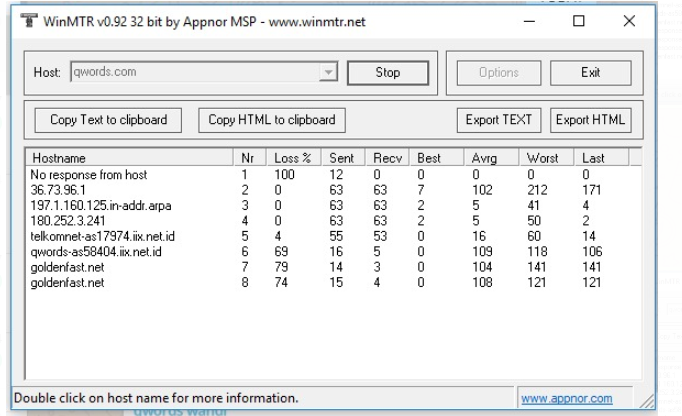Screen dimensions: 682x416
Task: Copy HTML to clipboard
Action: 270,120
